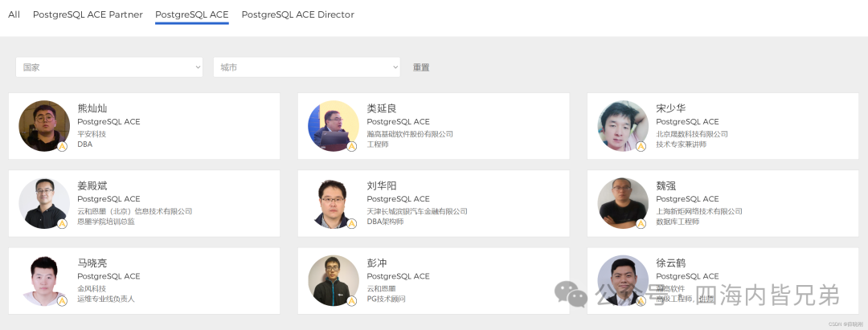Open 姜殿斌's profile photo
Viewport: 868px width, 330px height.
click(44, 203)
